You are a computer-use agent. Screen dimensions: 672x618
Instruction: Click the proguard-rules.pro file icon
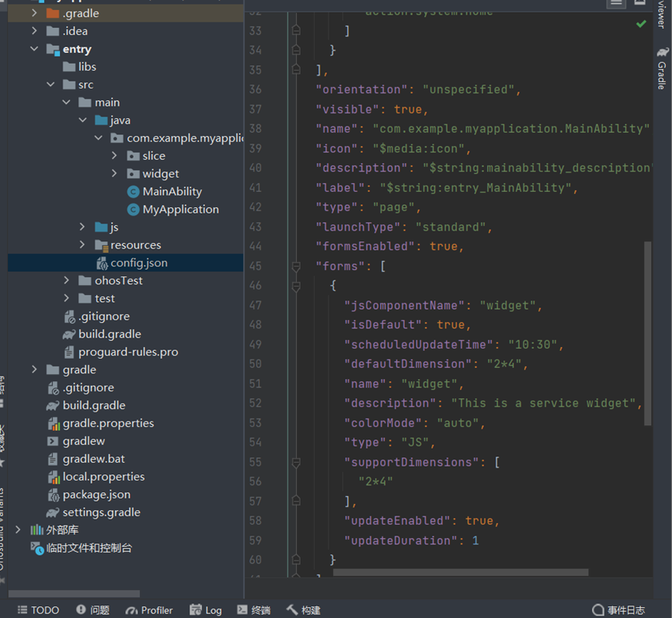(69, 352)
